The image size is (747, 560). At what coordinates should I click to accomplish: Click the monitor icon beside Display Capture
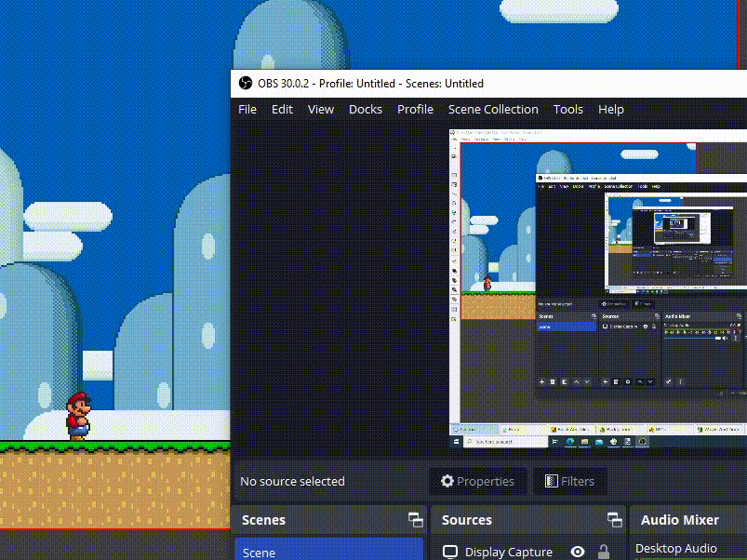pos(449,552)
